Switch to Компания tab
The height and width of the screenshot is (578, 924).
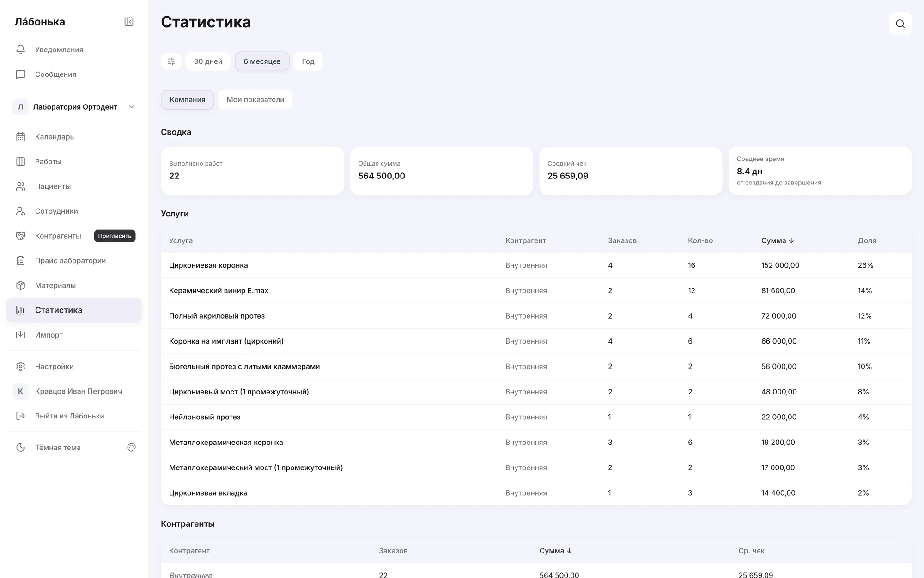pos(187,99)
